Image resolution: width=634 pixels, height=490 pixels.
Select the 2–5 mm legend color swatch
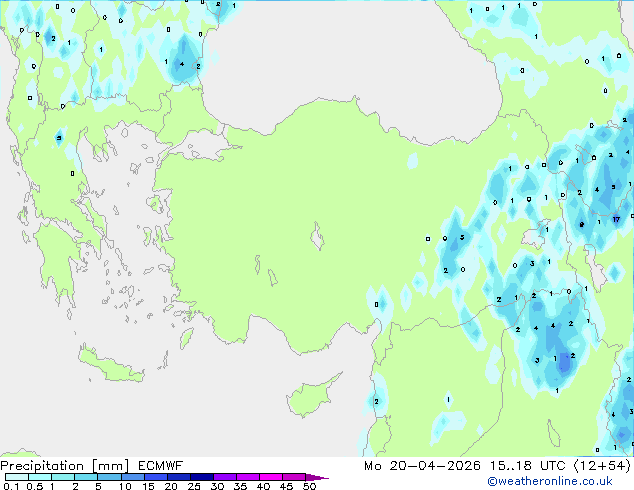(x=86, y=477)
